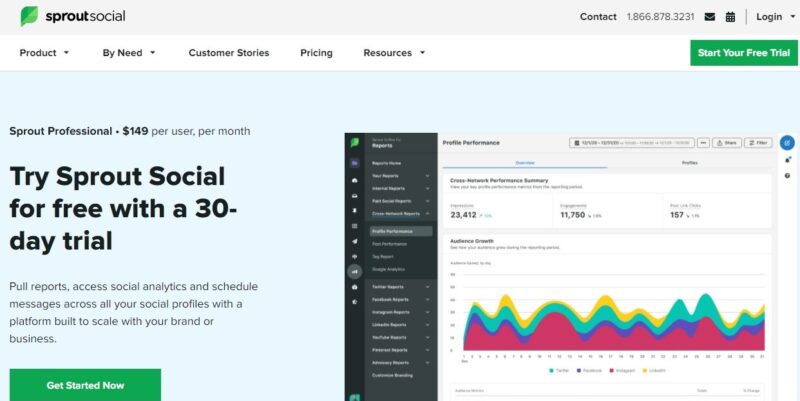Screen dimensions: 800x401
Task: Click the Start Your Free Trial button
Action: coord(744,53)
